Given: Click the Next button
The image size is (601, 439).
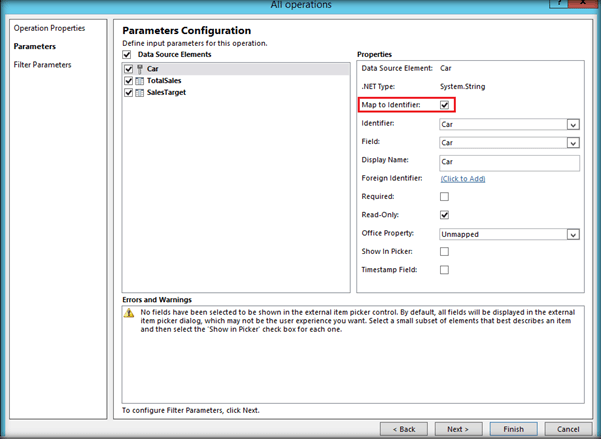Looking at the screenshot, I should 458,429.
